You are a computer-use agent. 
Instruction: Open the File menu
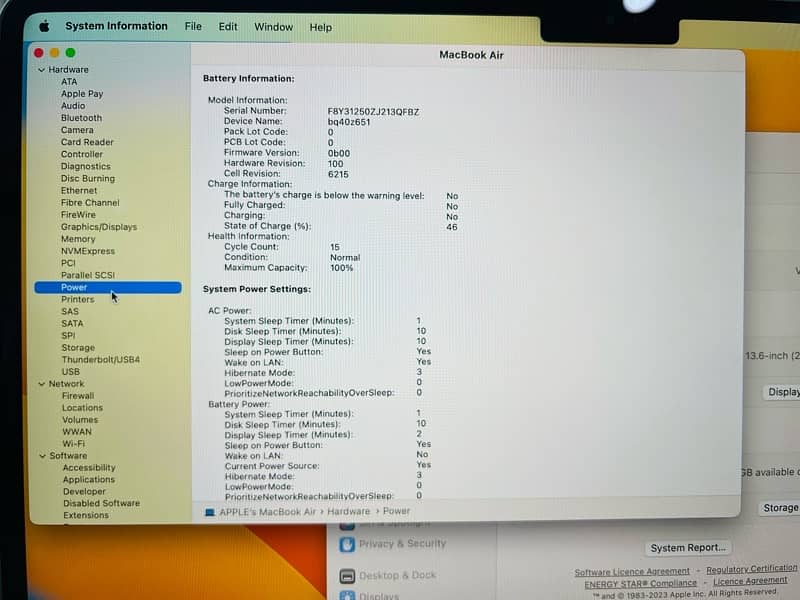coord(193,27)
